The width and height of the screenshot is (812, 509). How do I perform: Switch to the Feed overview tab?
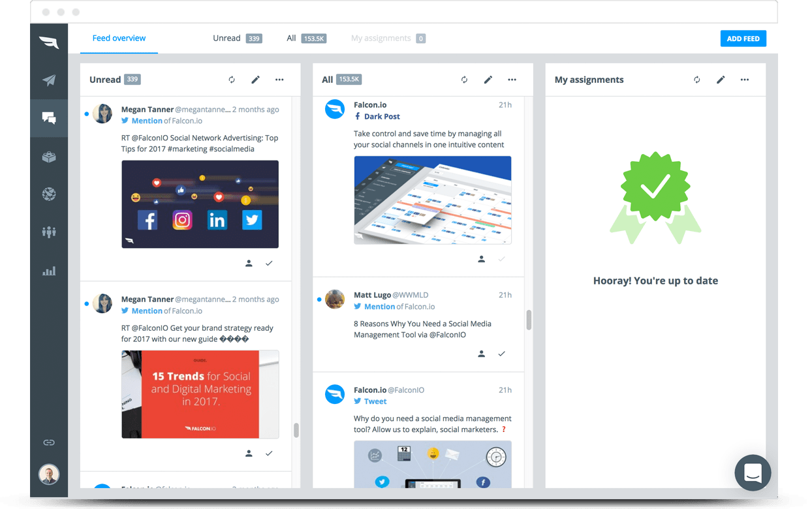(119, 39)
